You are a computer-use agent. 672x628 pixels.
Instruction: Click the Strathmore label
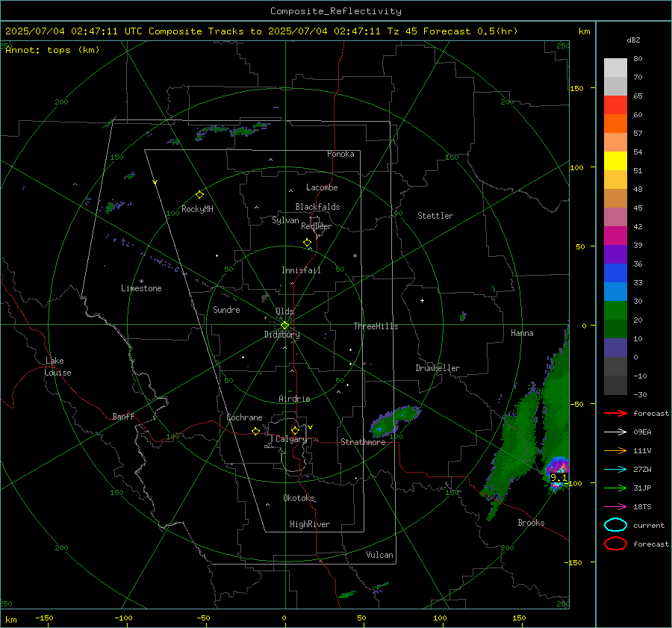(363, 442)
